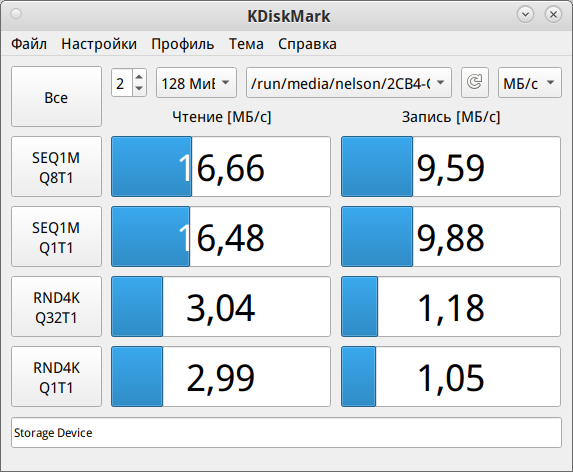The height and width of the screenshot is (472, 573).
Task: Click the round window menu button in the title bar
Action: click(16, 14)
